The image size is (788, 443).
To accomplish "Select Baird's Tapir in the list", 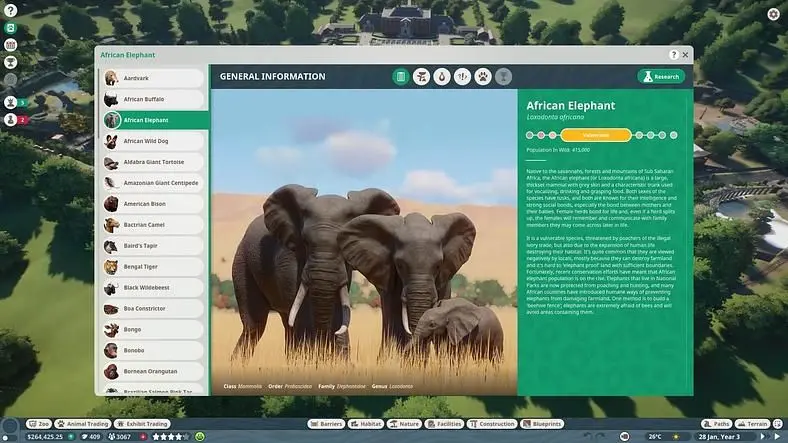I will click(x=154, y=246).
